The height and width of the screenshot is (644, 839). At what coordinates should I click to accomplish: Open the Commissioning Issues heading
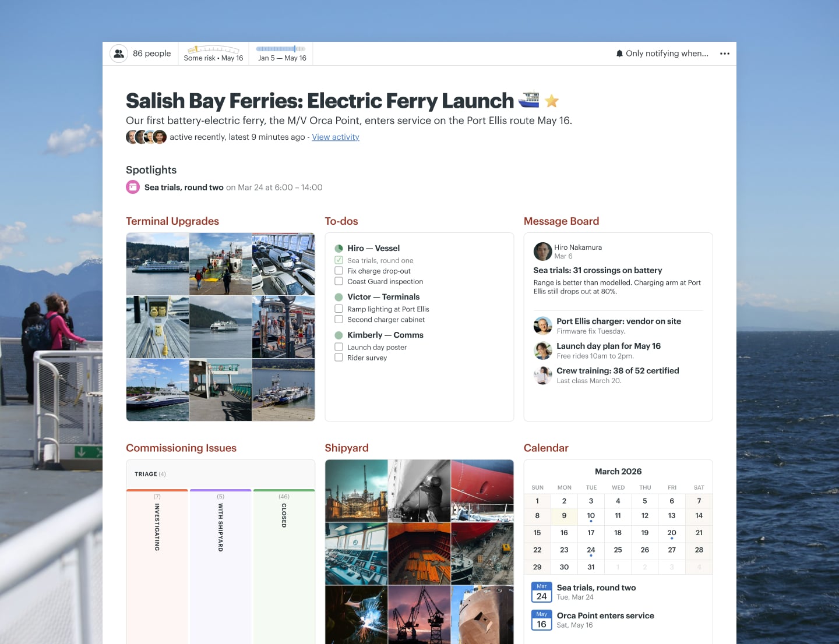(x=181, y=448)
